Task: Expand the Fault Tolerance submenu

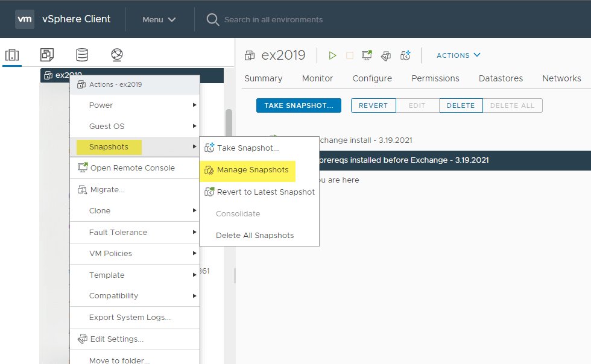Action: click(x=134, y=233)
